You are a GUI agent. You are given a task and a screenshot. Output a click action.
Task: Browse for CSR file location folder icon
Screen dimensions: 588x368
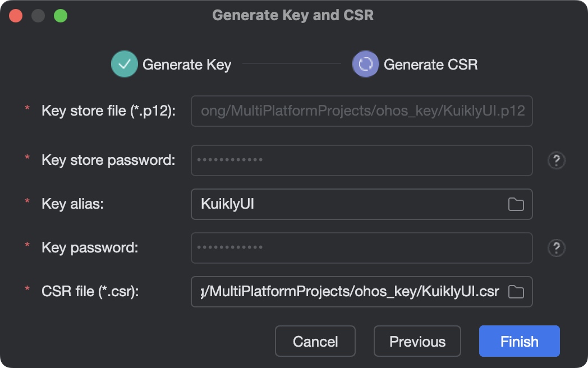coord(516,292)
